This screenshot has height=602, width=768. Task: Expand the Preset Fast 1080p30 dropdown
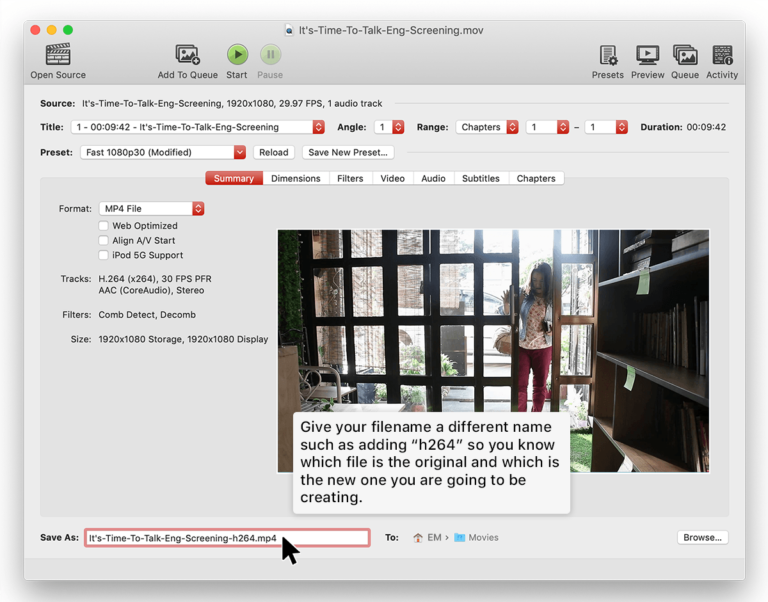tap(163, 152)
